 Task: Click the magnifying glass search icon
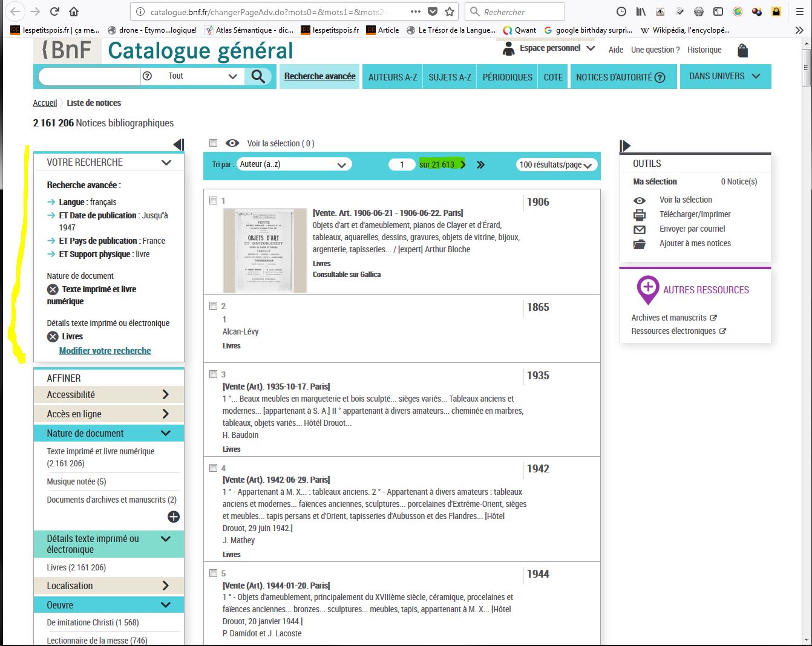click(258, 76)
